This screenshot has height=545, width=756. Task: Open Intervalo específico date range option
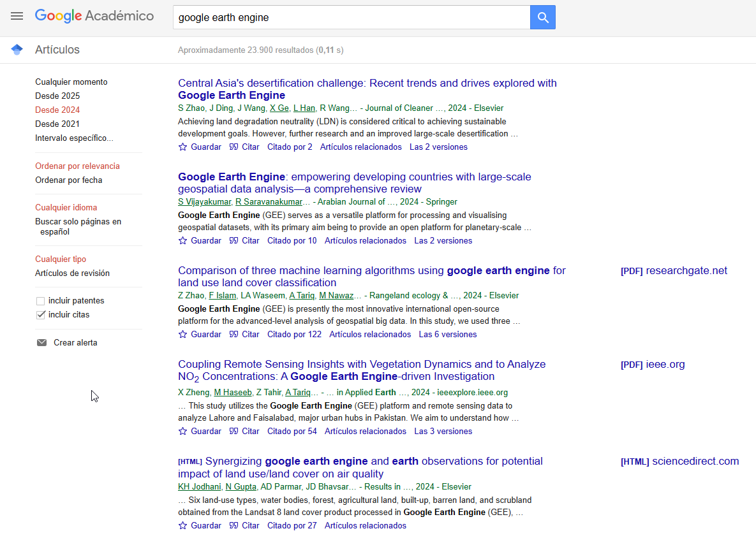coord(74,138)
